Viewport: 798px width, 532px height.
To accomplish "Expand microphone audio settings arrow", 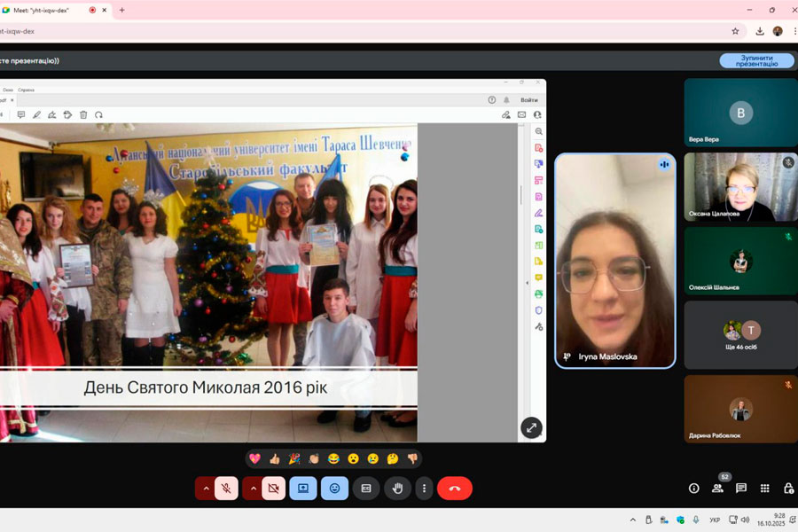I will point(206,488).
